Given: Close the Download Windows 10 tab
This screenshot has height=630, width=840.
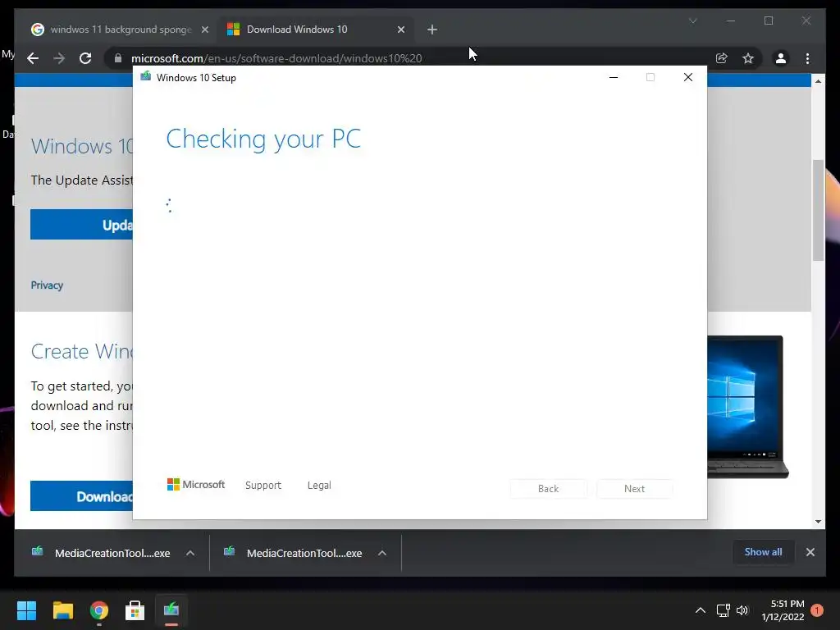Looking at the screenshot, I should pyautogui.click(x=400, y=30).
